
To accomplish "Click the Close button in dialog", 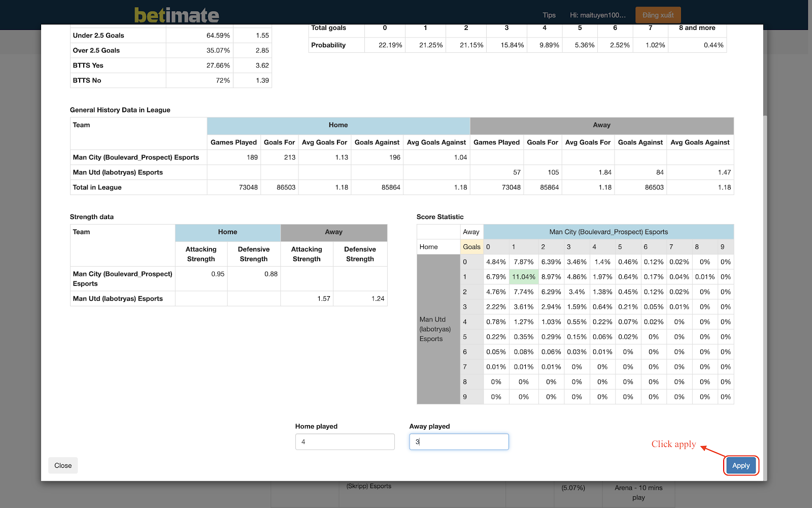I will (x=63, y=465).
